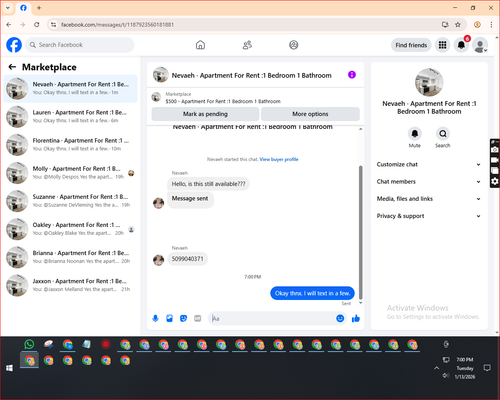This screenshot has height=400, width=500.
Task: Send a thumbs-up like
Action: coord(356,318)
